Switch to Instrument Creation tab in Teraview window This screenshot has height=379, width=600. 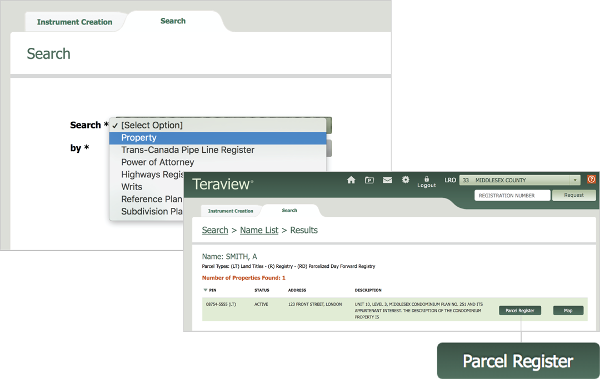tap(230, 211)
